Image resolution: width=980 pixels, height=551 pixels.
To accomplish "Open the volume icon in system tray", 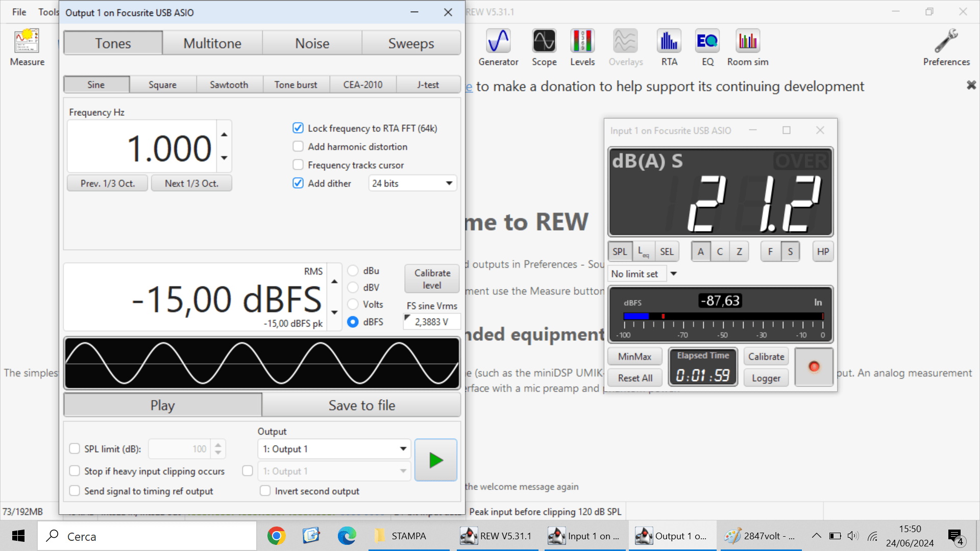I will pyautogui.click(x=853, y=536).
